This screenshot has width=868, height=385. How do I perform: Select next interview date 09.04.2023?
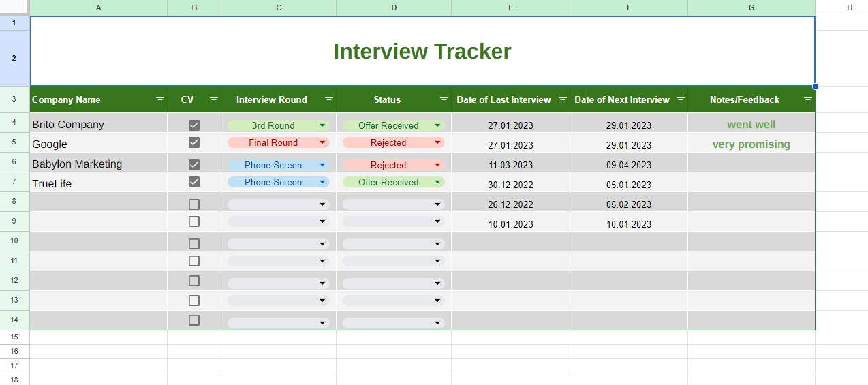[629, 162]
